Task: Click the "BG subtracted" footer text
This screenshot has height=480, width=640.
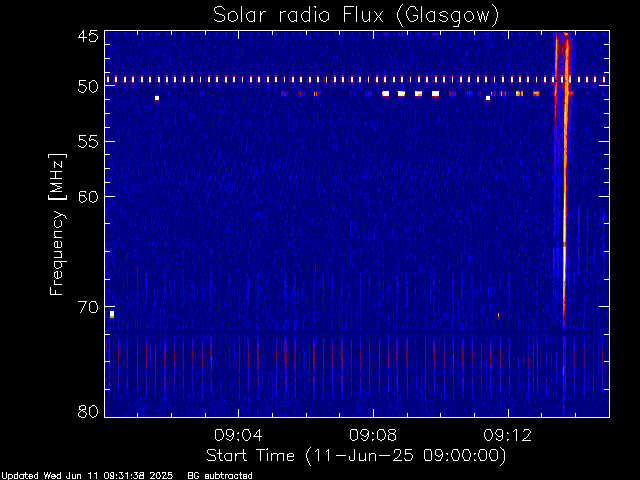Action: tap(220, 476)
